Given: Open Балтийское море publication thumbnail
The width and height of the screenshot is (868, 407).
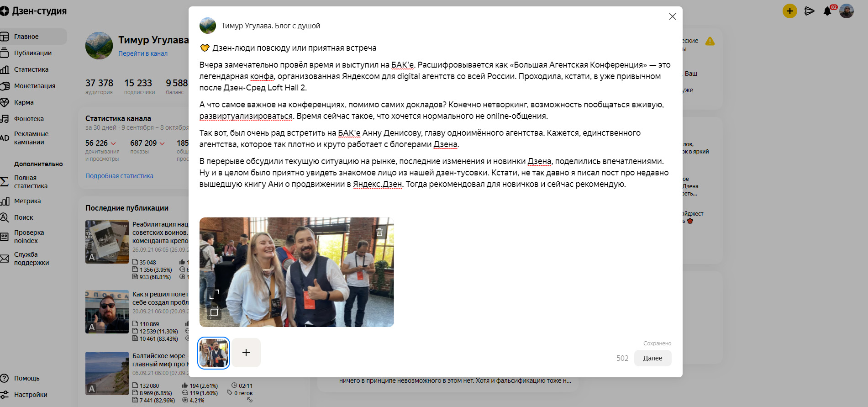Looking at the screenshot, I should pyautogui.click(x=107, y=373).
